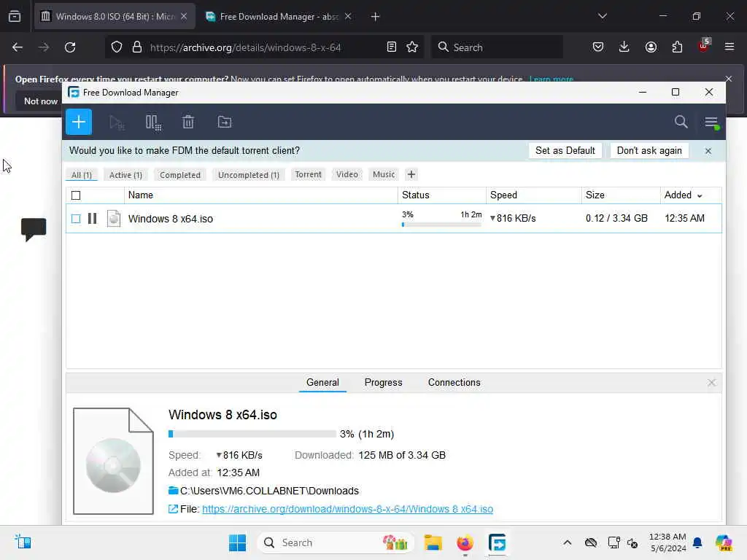Select the Torrent filter tab

point(309,174)
